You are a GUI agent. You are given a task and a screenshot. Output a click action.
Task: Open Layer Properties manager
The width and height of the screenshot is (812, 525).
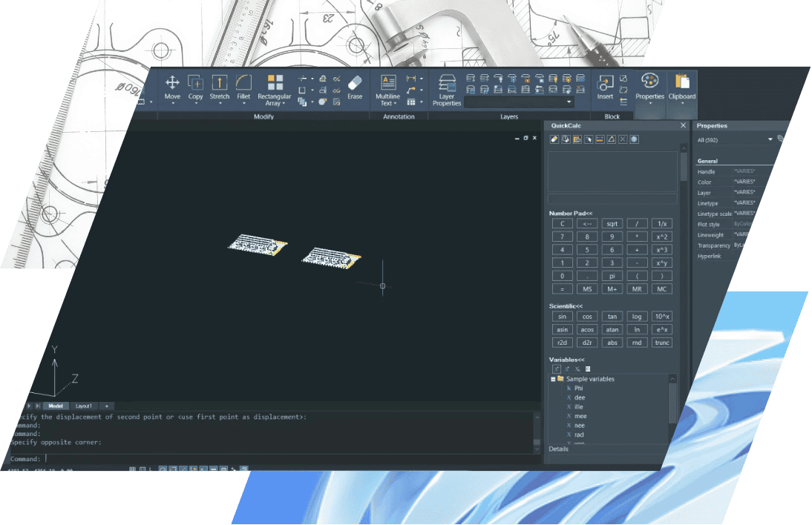pos(447,90)
